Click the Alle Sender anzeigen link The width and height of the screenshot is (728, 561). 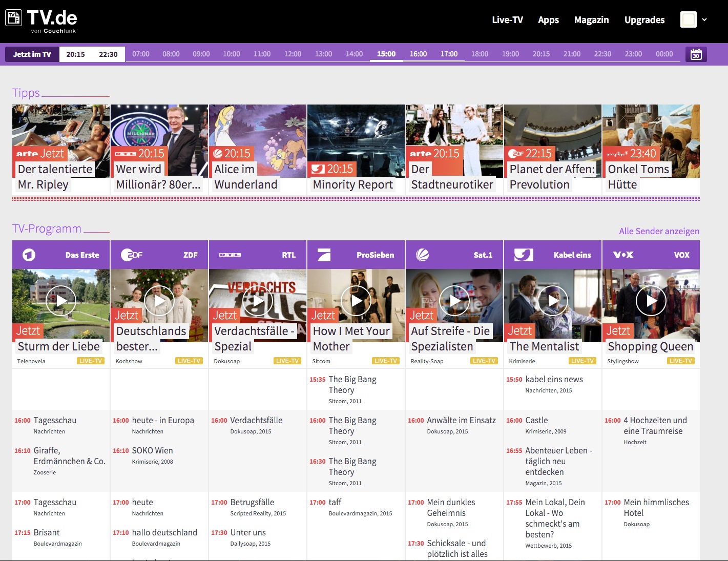coord(659,231)
